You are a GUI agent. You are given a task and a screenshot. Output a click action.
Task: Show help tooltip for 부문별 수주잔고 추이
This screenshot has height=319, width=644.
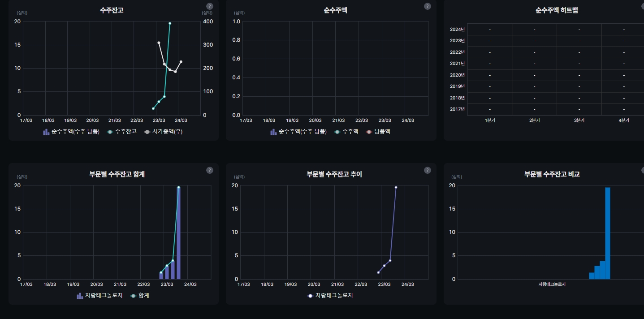point(428,170)
